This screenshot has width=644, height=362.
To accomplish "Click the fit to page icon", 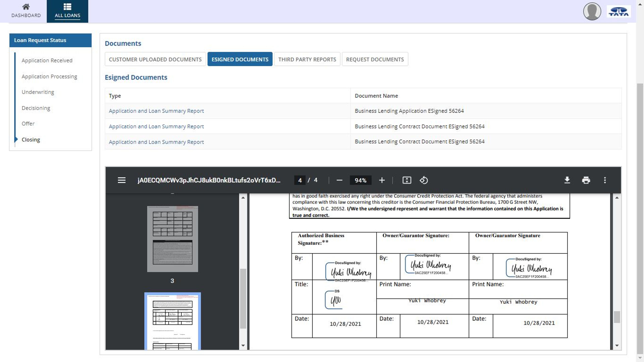I will [x=407, y=180].
